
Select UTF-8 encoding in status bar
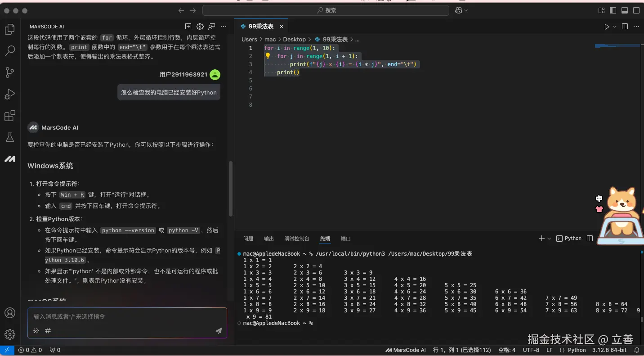click(x=531, y=350)
